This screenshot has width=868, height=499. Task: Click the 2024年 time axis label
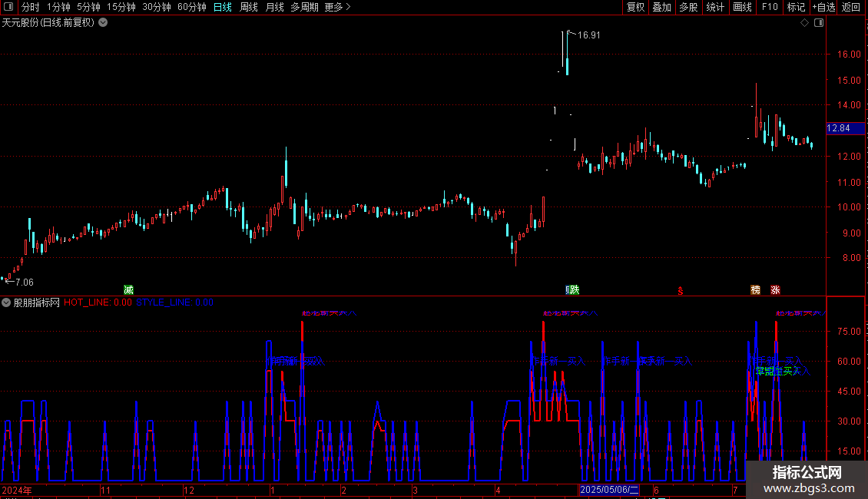pyautogui.click(x=17, y=490)
